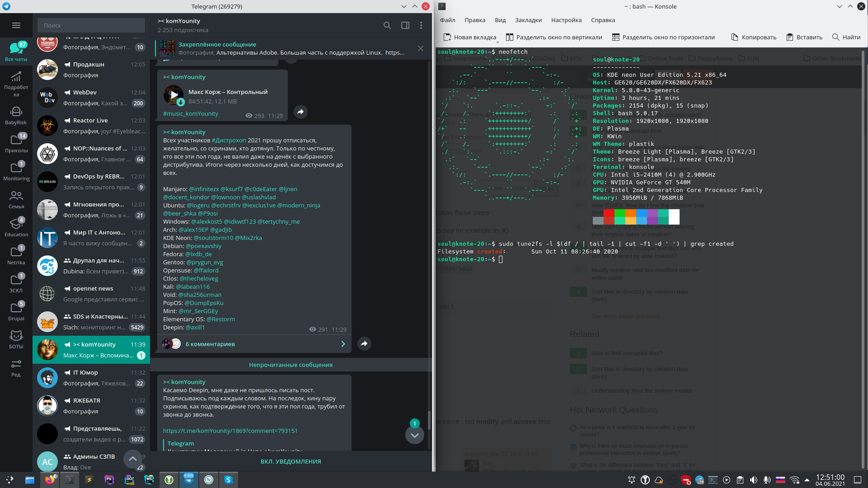The width and height of the screenshot is (868, 488).
Task: Open the 'Закладки' menu in Konsole
Action: click(x=528, y=20)
